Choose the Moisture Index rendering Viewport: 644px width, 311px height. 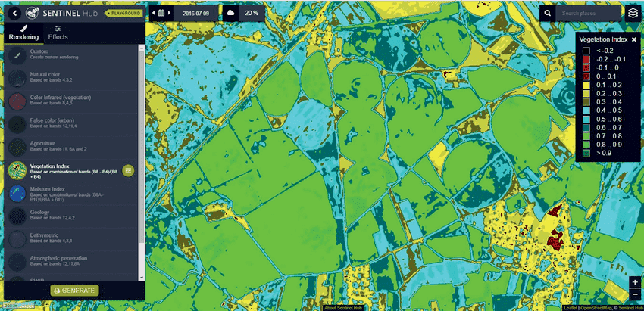(x=49, y=191)
